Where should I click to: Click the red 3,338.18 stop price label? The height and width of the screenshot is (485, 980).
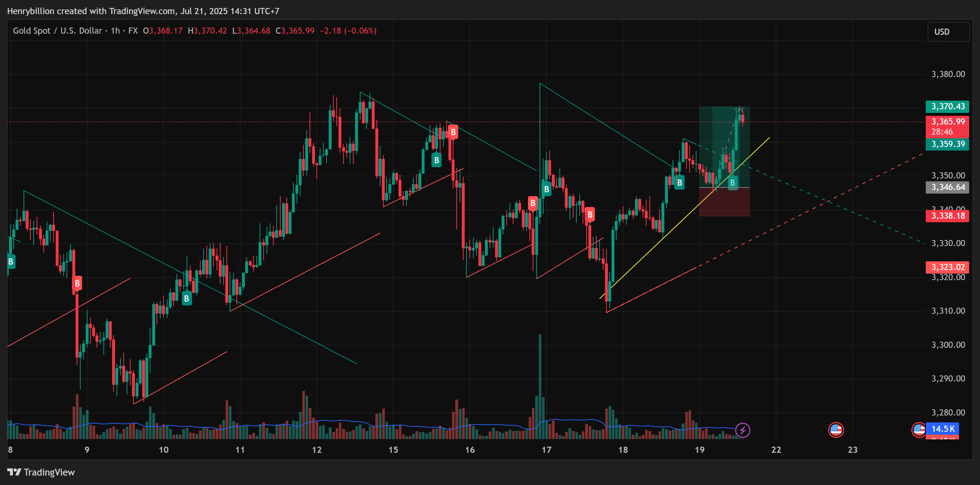947,216
